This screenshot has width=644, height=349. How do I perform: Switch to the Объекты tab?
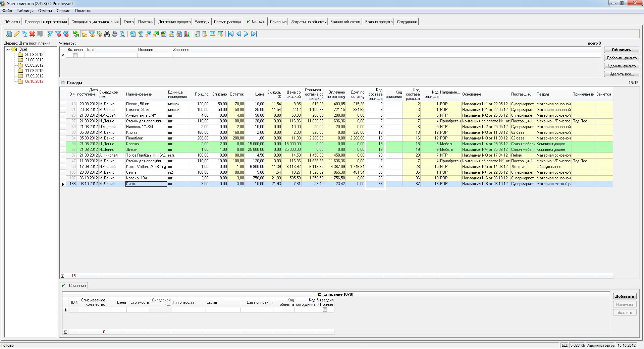[12, 22]
